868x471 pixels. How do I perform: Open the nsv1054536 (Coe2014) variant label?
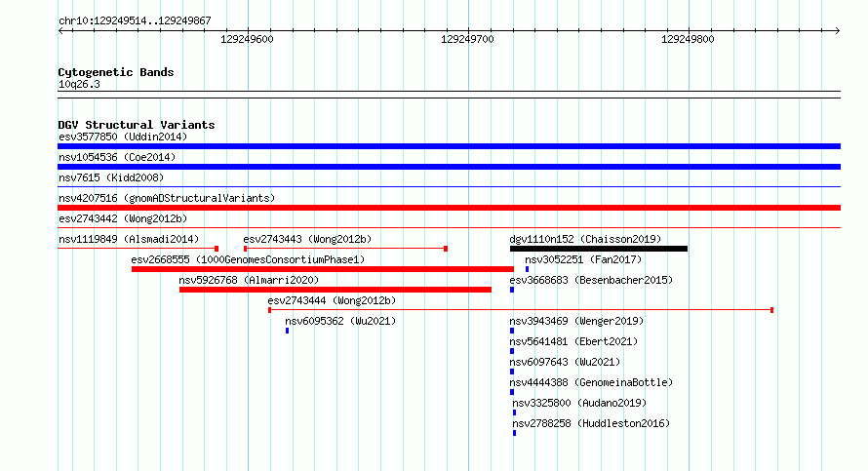[x=117, y=157]
